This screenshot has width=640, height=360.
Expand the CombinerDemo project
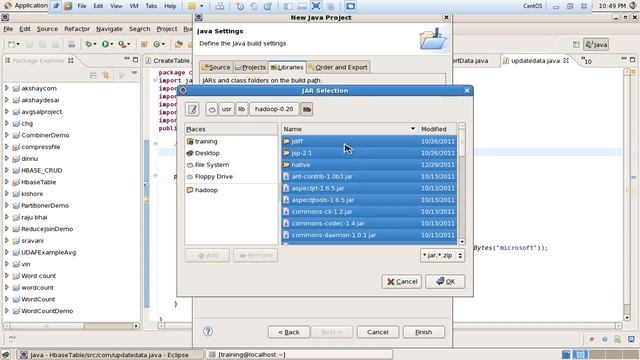tap(7, 135)
